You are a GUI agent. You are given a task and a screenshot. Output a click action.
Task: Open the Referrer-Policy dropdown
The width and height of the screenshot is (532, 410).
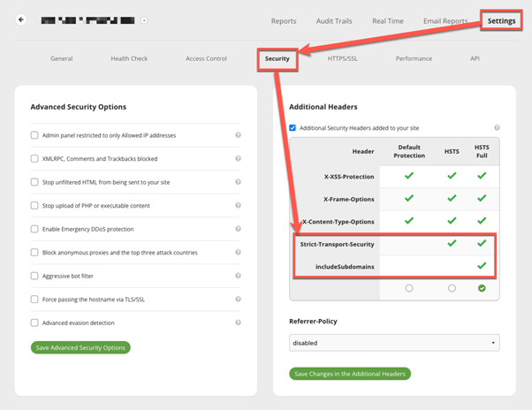tap(394, 343)
